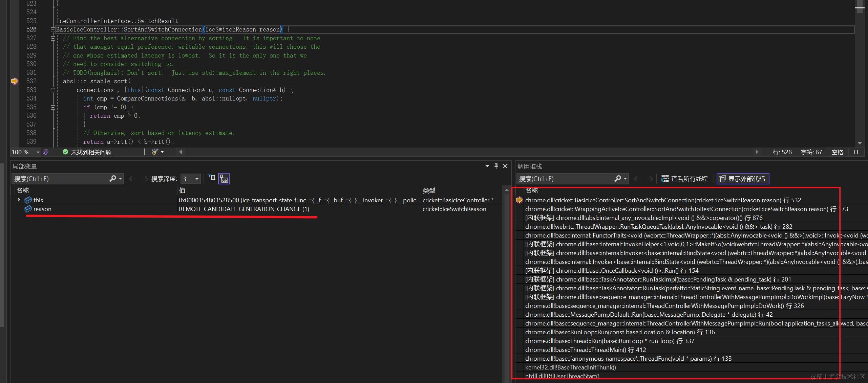Click the IntelliCode health indicator icon
The image size is (868, 383).
tap(46, 152)
